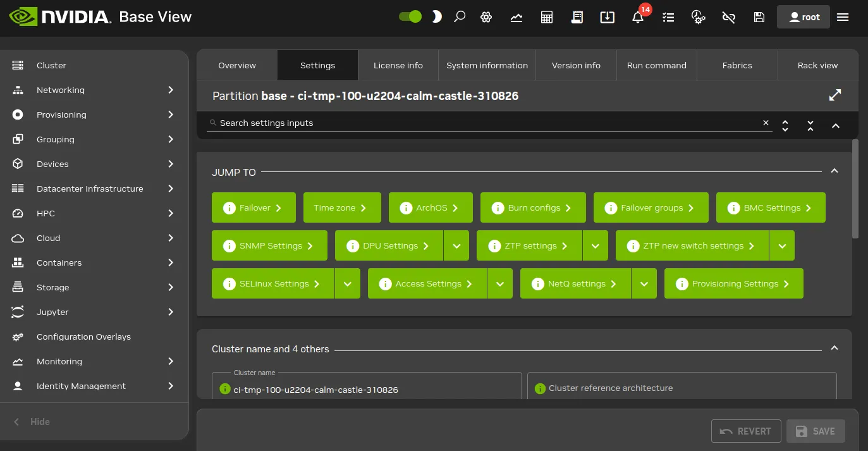The height and width of the screenshot is (451, 868).
Task: Expand Datacenter Infrastructure in the sidebar
Action: [94, 188]
